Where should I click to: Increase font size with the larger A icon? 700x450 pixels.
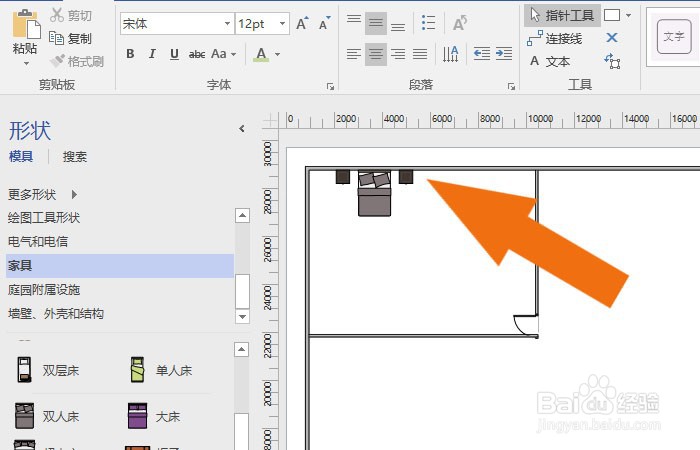pos(302,23)
